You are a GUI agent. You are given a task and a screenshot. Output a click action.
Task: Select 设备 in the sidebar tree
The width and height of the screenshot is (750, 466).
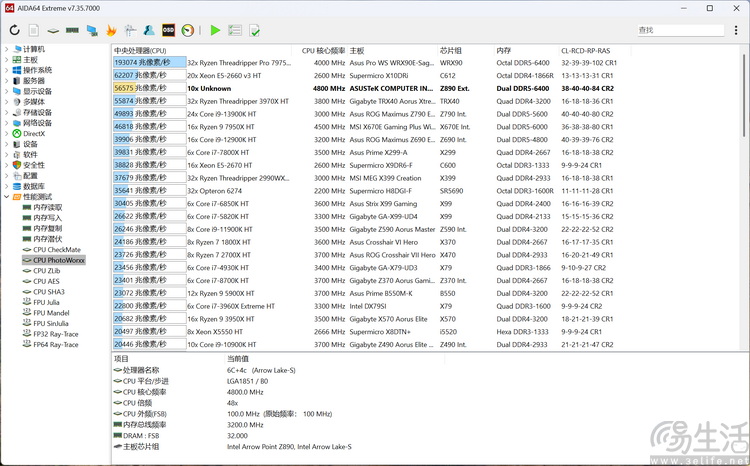click(30, 144)
